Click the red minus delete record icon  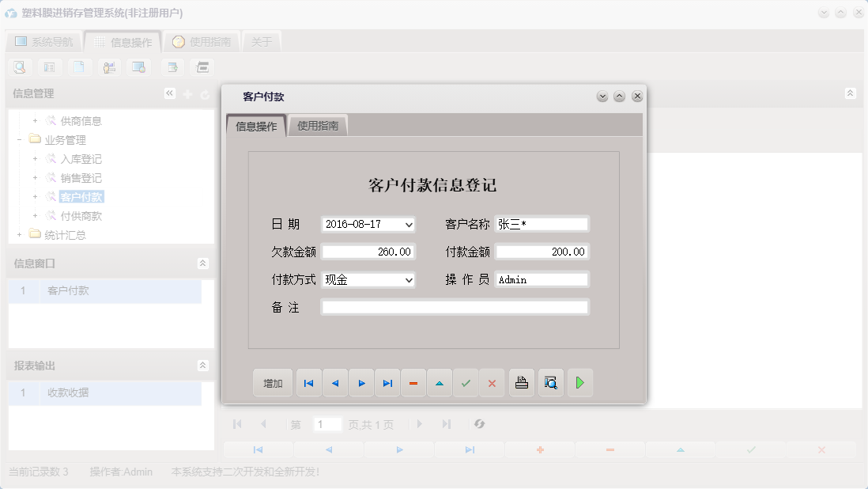tap(413, 382)
